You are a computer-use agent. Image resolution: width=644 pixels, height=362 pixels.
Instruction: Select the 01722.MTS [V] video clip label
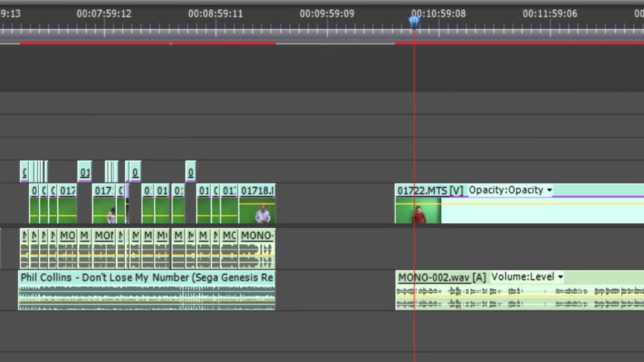point(430,191)
